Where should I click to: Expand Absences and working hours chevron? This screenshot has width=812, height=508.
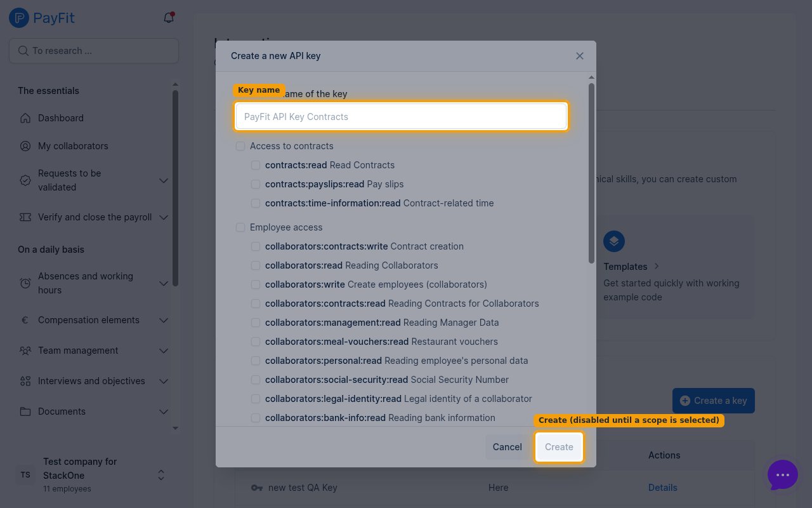click(164, 283)
